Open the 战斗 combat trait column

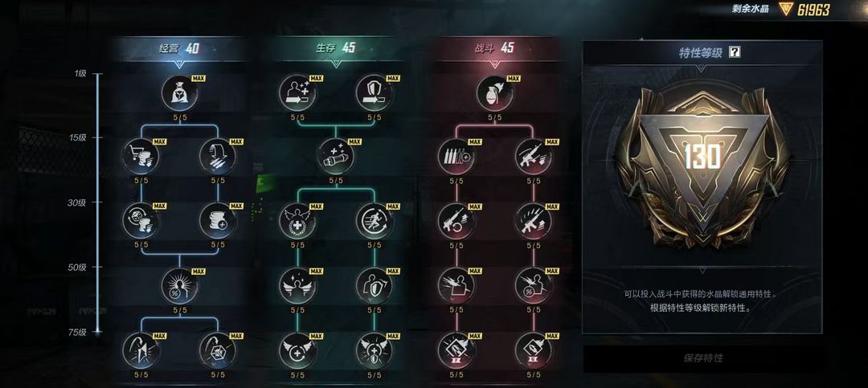point(494,48)
